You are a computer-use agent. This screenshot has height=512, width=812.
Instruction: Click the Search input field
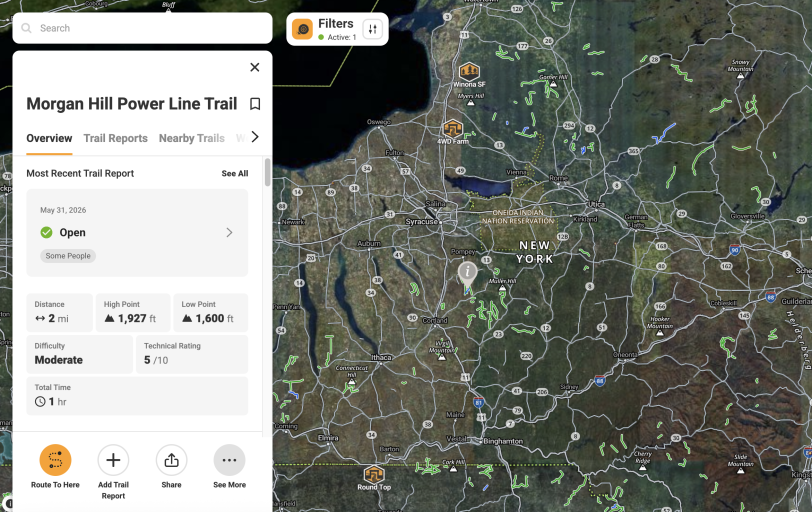pyautogui.click(x=142, y=28)
